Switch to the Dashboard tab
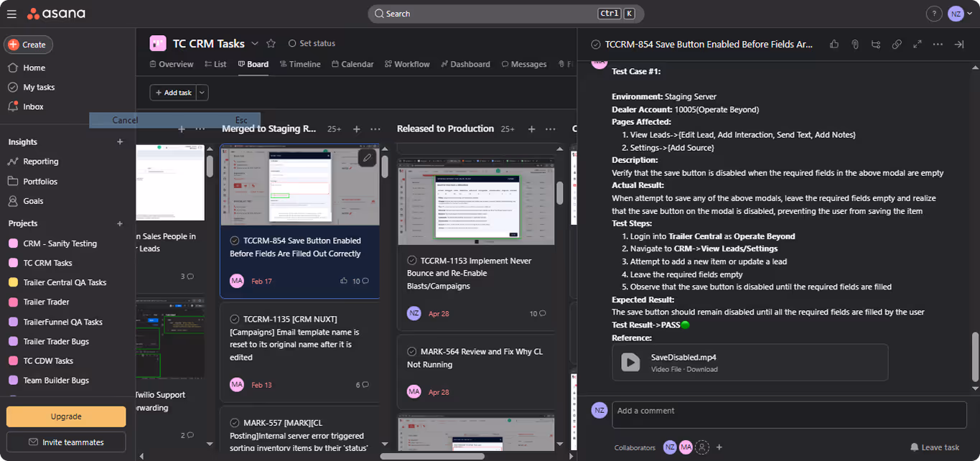980x461 pixels. click(465, 64)
